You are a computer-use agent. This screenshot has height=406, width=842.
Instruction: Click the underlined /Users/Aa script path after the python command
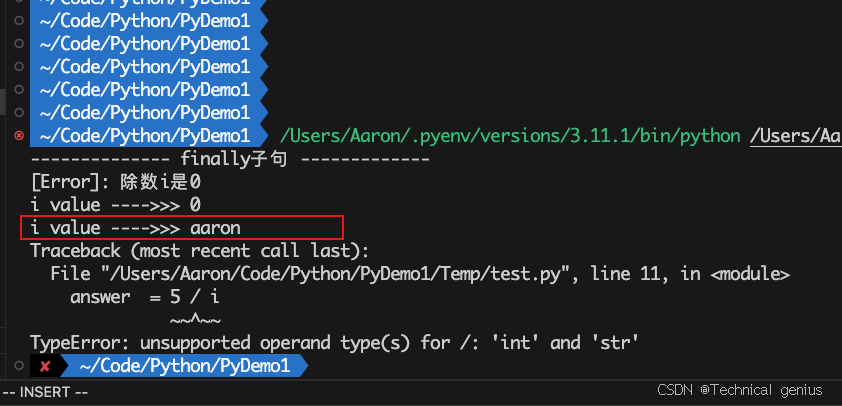tap(796, 136)
